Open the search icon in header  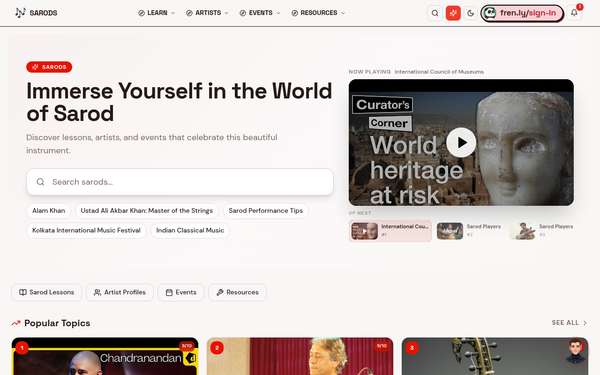tap(435, 13)
